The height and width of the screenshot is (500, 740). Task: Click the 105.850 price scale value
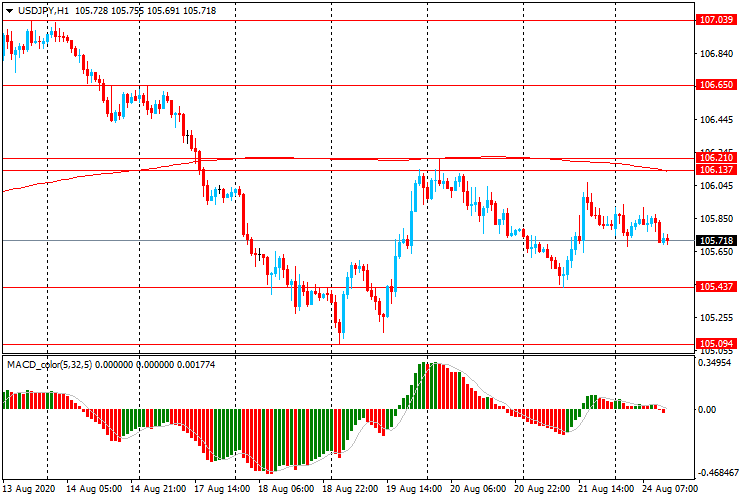coord(716,219)
